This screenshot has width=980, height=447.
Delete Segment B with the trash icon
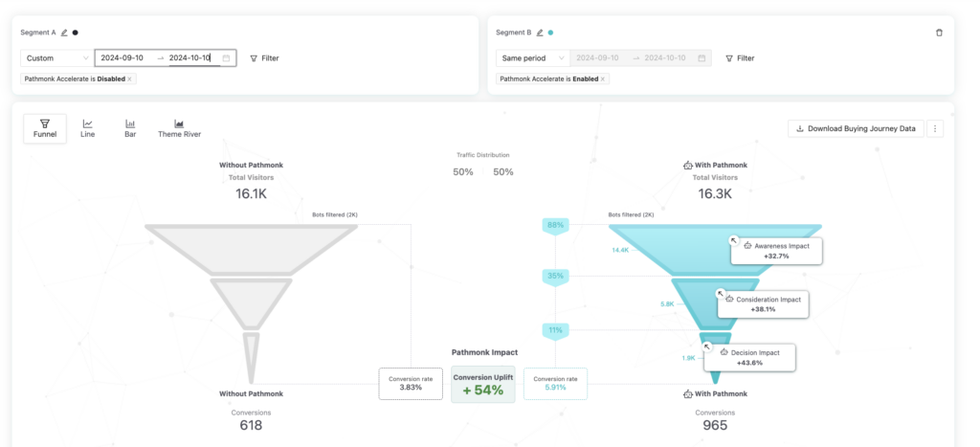point(939,33)
